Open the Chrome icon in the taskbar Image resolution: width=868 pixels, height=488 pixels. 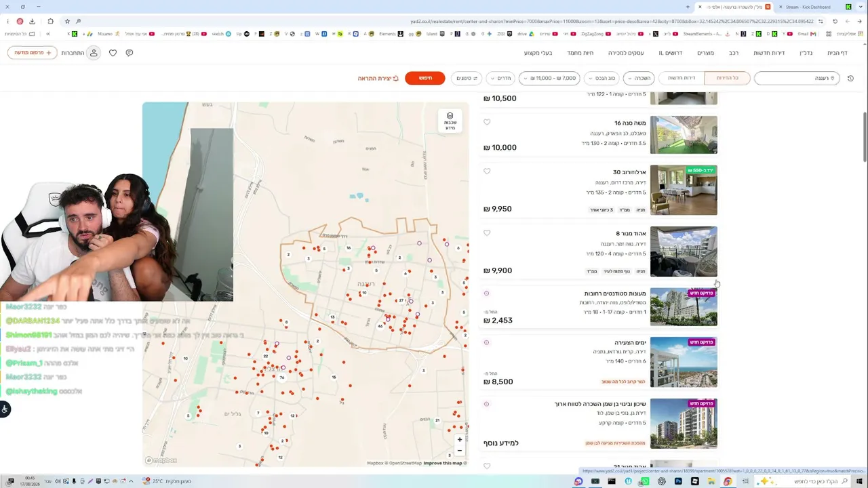click(728, 481)
